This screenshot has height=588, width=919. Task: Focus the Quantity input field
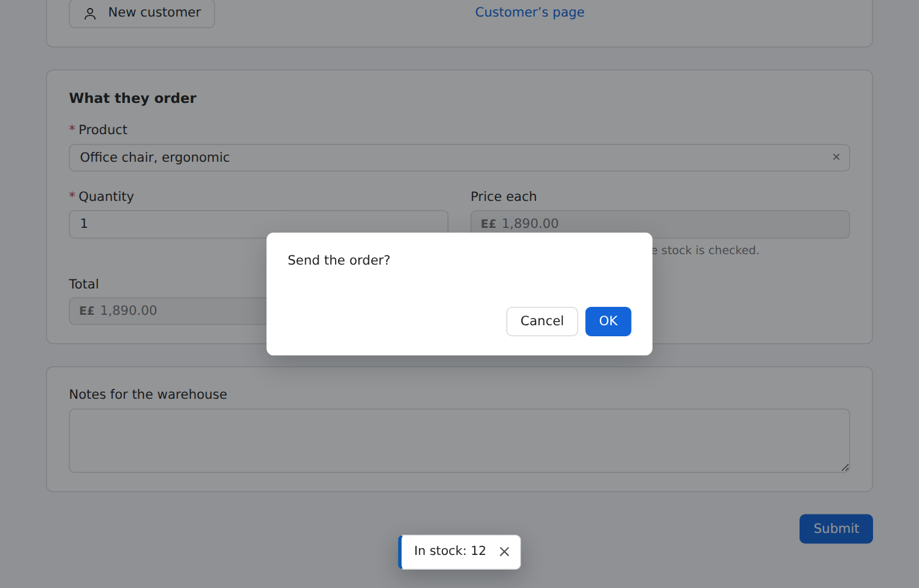[259, 224]
